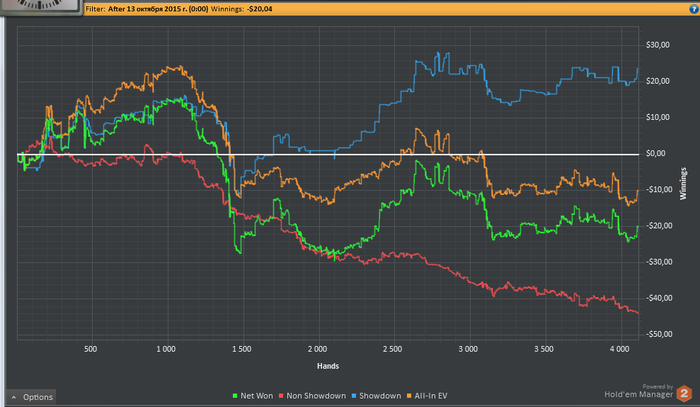Open the Options panel button
Image resolution: width=700 pixels, height=407 pixels.
[x=31, y=397]
